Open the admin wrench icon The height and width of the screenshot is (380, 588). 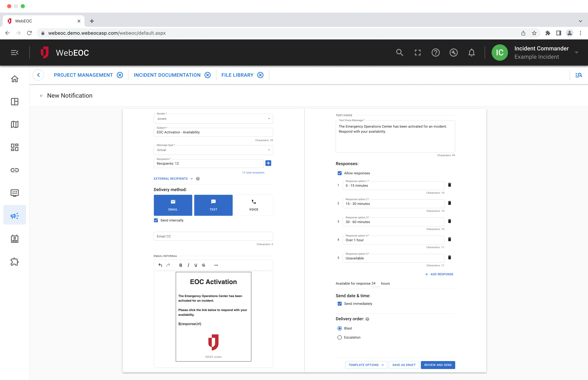coord(454,53)
